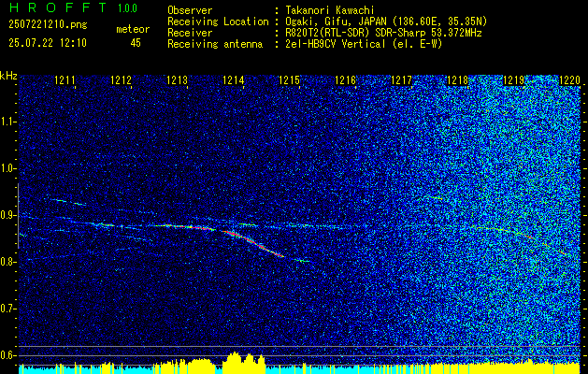Click the 1213 time axis marker
The height and width of the screenshot is (374, 588).
point(177,79)
